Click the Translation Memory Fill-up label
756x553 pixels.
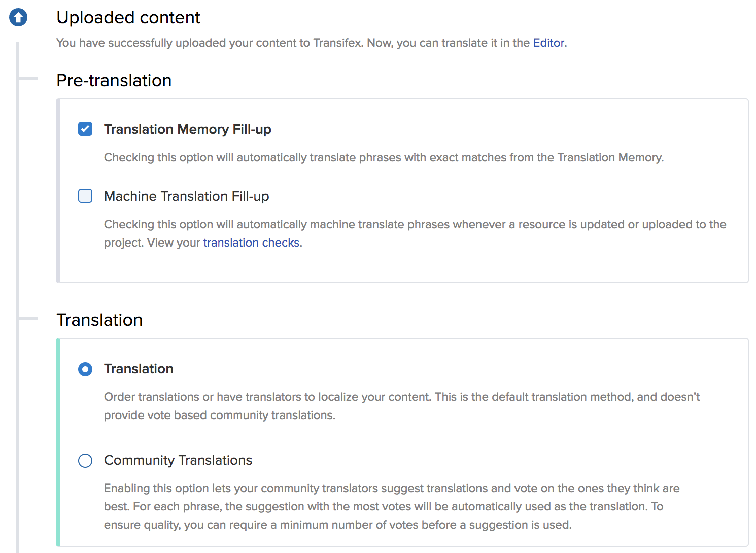click(188, 129)
